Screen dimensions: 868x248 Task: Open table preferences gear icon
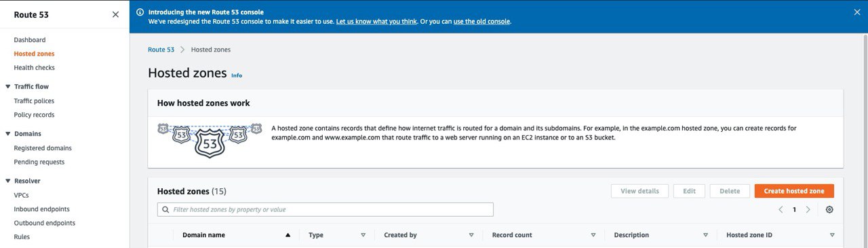point(829,210)
